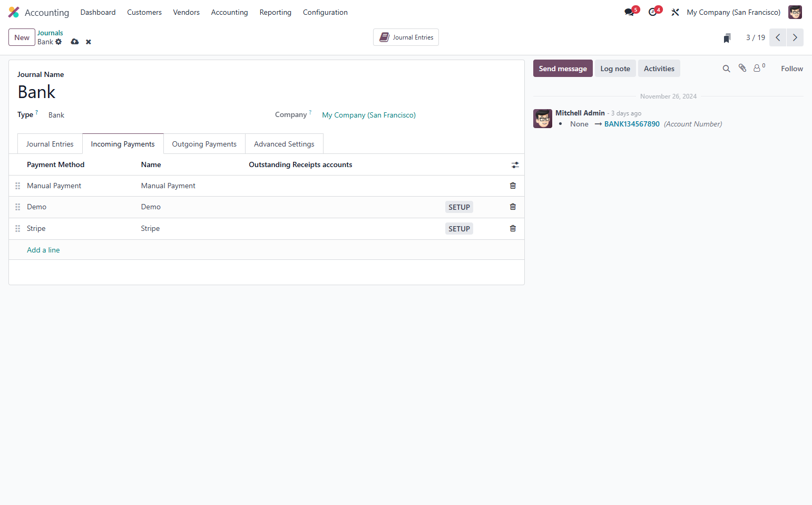Open the attachments paperclip icon
The height and width of the screenshot is (505, 812).
click(742, 68)
